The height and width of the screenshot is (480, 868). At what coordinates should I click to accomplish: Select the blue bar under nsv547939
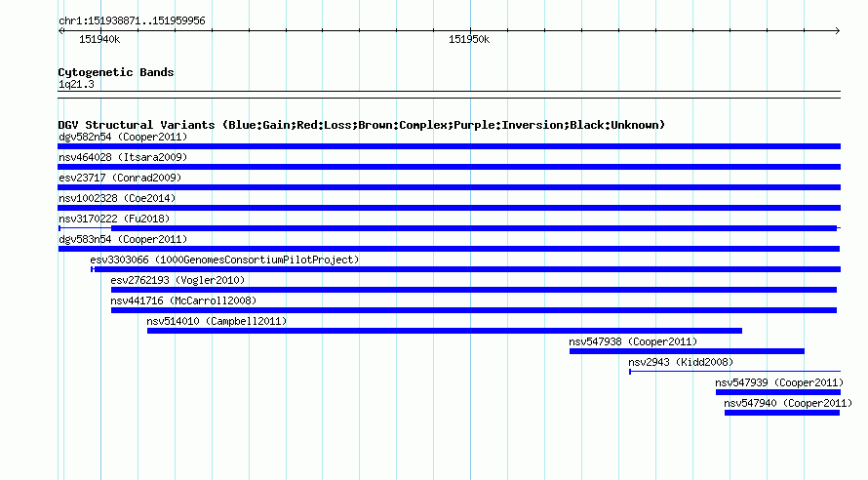click(x=778, y=392)
